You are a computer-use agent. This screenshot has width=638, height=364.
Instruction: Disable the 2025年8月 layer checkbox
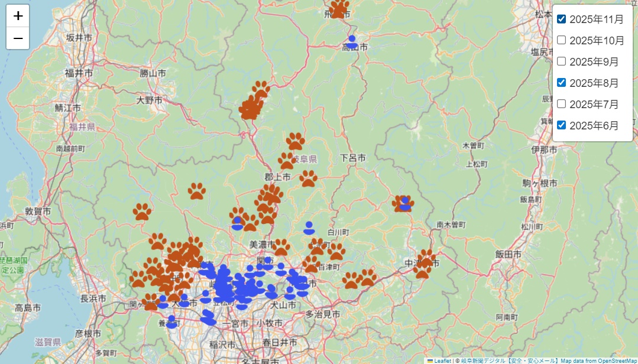(x=562, y=83)
